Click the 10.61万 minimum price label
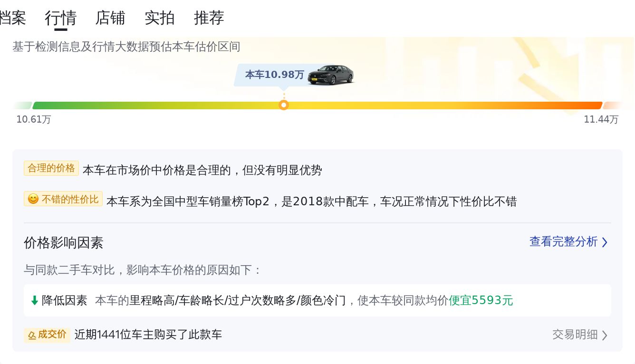Image resolution: width=635 pixels, height=364 pixels. tap(33, 119)
